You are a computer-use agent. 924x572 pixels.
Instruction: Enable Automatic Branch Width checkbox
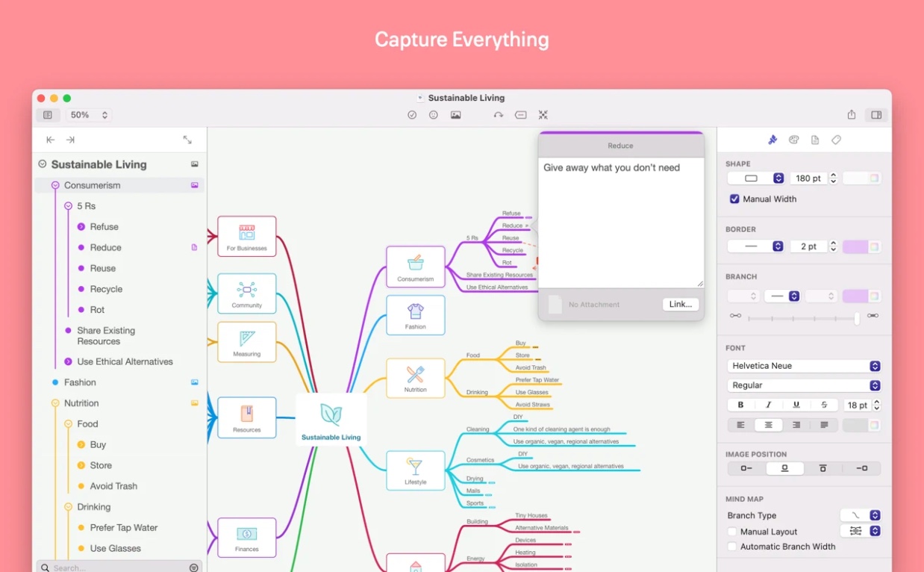(x=732, y=547)
